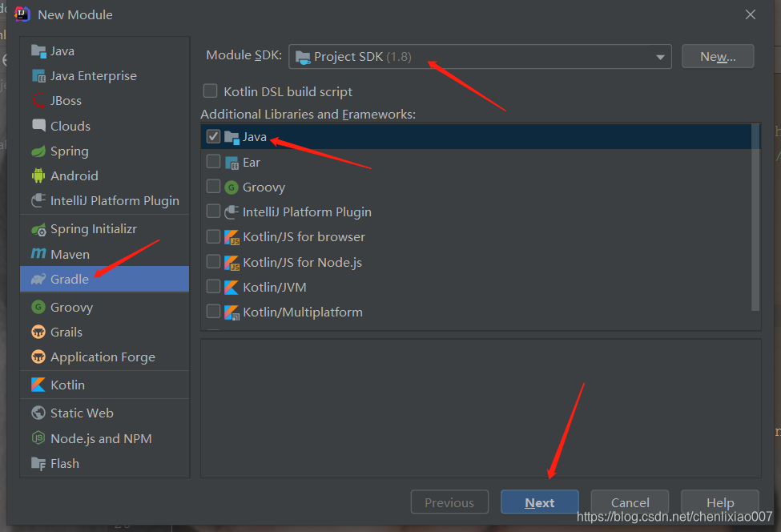Select the Clouds speech-bubble icon
This screenshot has width=781, height=532.
tap(38, 126)
